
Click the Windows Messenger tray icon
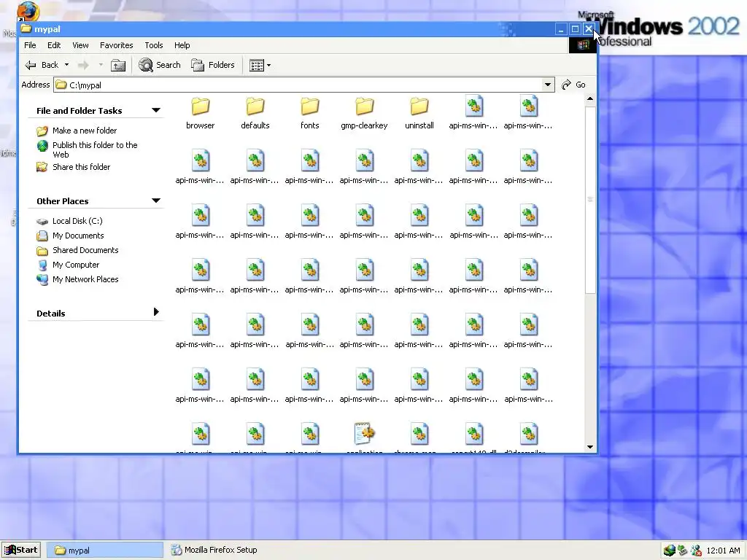coord(696,551)
